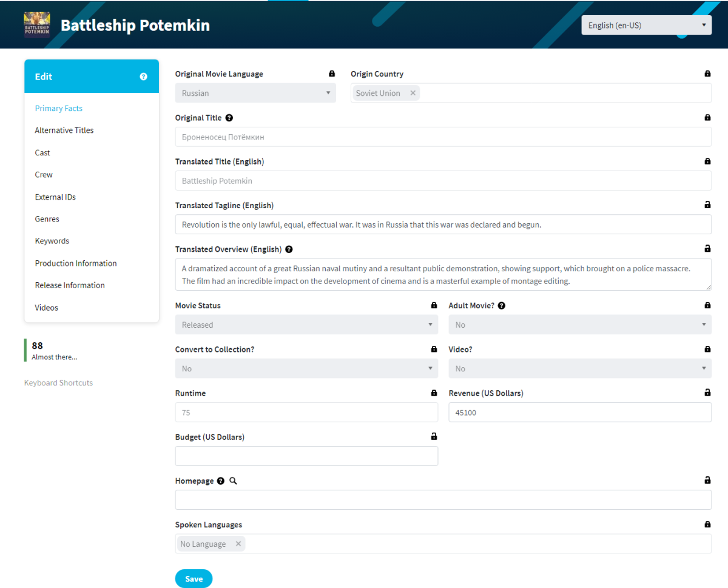Image resolution: width=728 pixels, height=588 pixels.
Task: Go to the Release Information section
Action: click(x=70, y=285)
